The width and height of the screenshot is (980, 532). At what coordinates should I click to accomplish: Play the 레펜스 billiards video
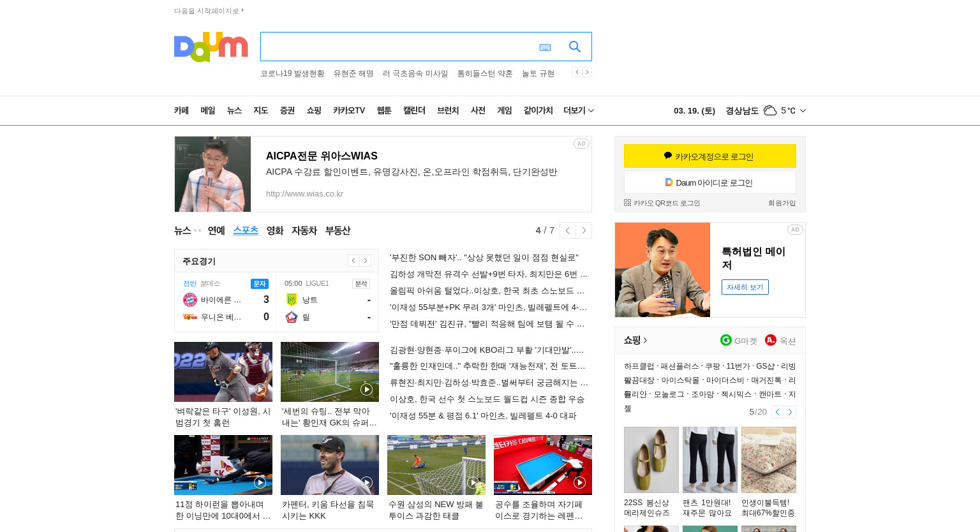tap(579, 482)
